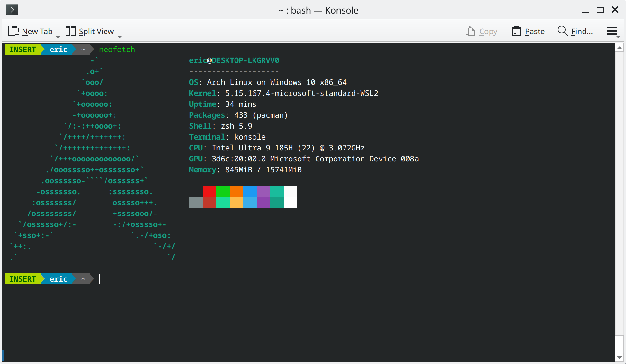Screen dimensions: 626x364
Task: Maximize the Konsole window
Action: (x=600, y=10)
